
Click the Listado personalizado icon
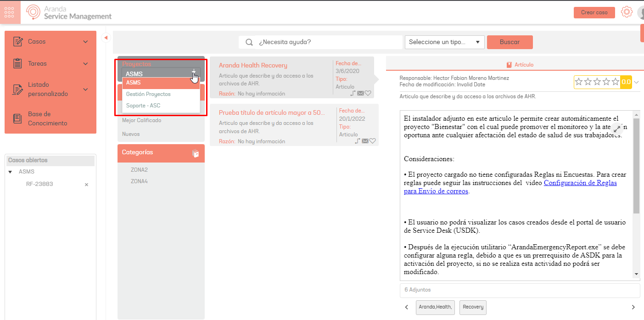[x=18, y=89]
